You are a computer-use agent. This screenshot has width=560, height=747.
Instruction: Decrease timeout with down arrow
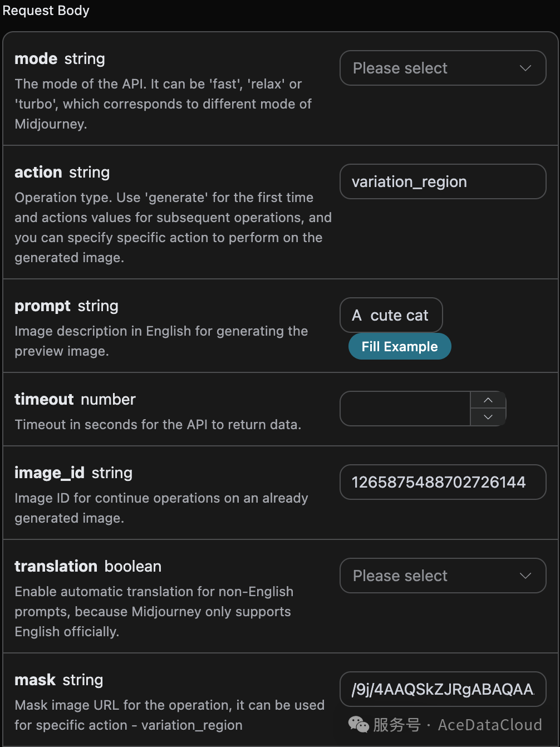[488, 417]
